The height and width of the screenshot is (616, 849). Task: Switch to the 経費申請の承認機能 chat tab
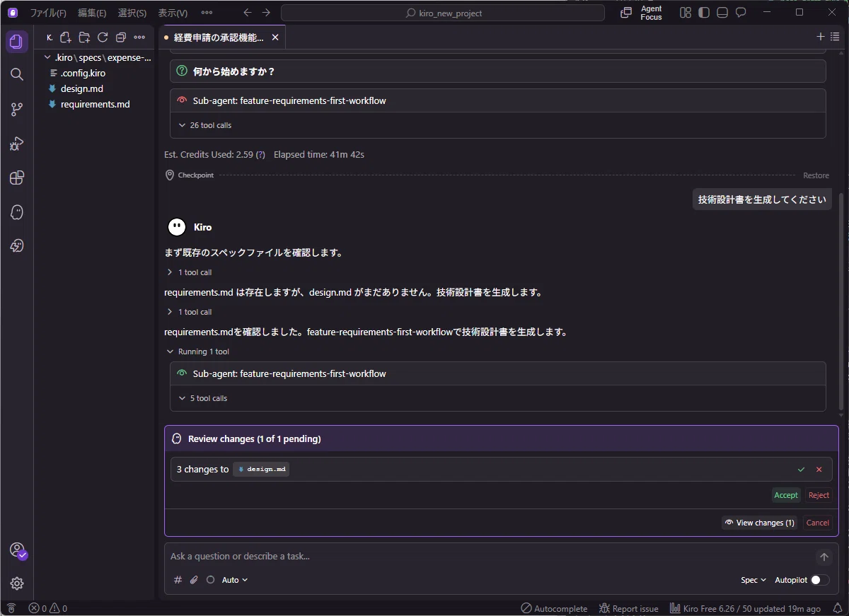218,37
